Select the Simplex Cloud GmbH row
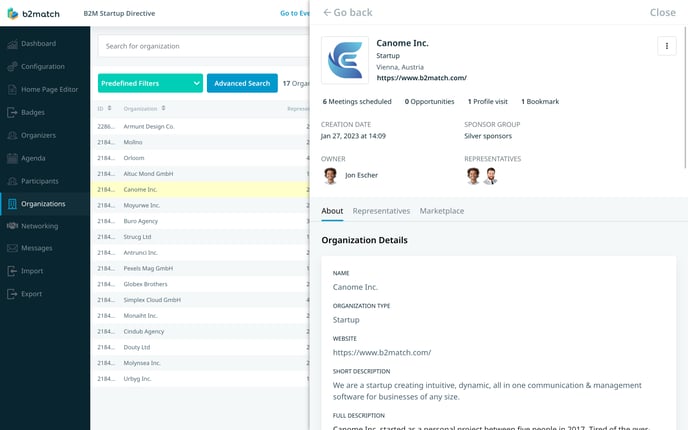688x430 pixels. [x=200, y=300]
